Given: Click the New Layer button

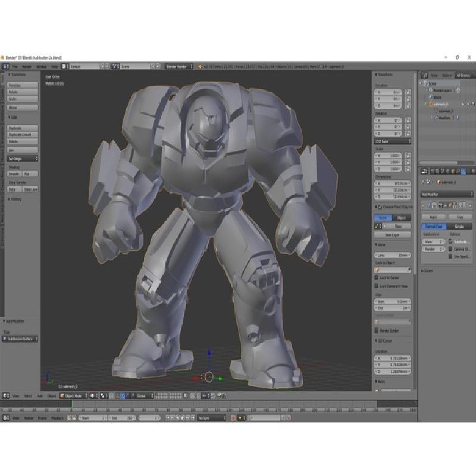Looking at the screenshot, I should pos(393,234).
